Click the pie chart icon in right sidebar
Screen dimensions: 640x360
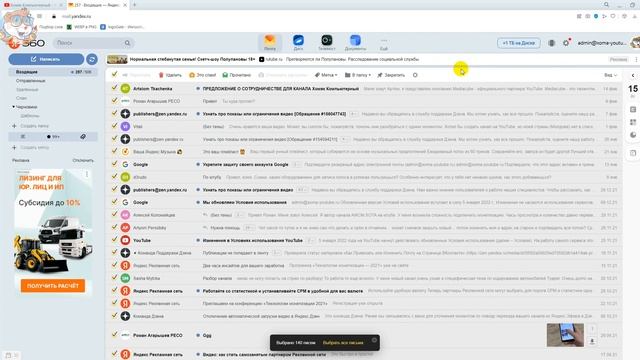[633, 135]
